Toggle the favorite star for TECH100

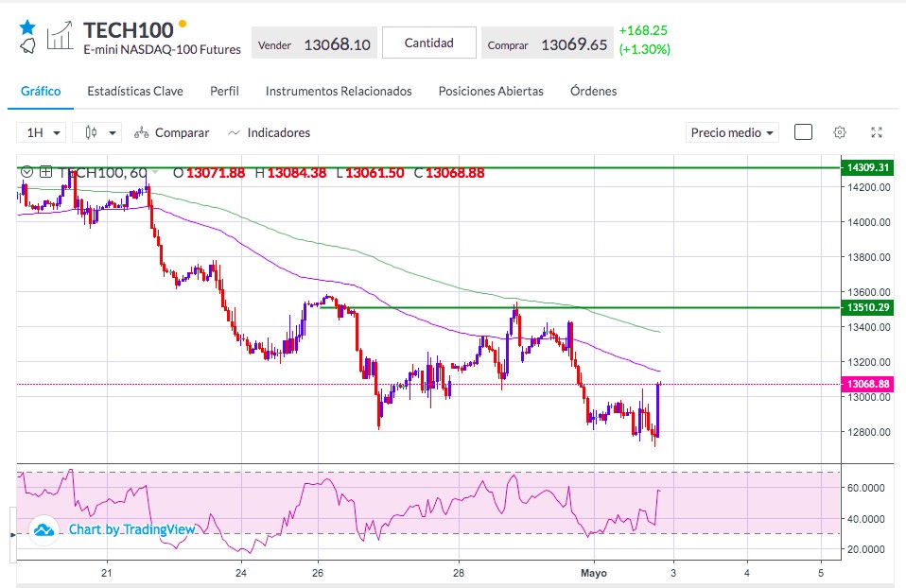[x=27, y=27]
